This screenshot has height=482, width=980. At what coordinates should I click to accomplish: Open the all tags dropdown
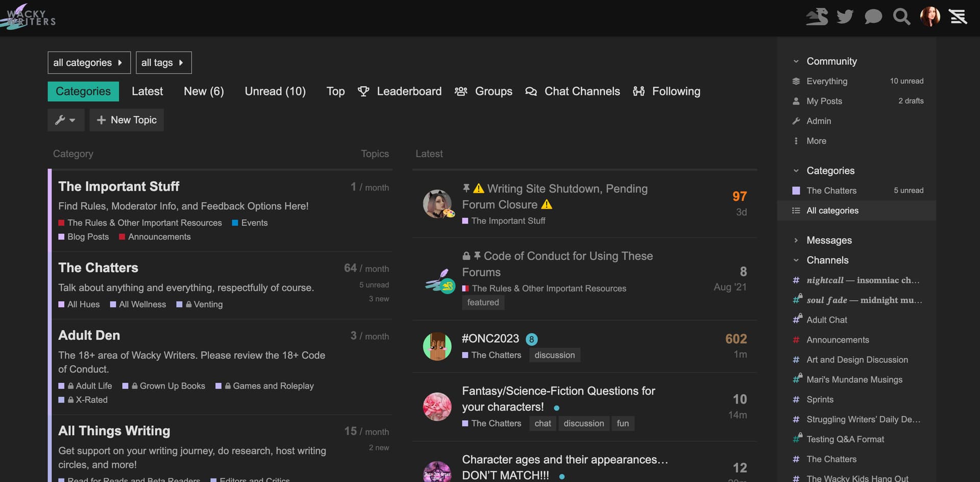point(163,63)
